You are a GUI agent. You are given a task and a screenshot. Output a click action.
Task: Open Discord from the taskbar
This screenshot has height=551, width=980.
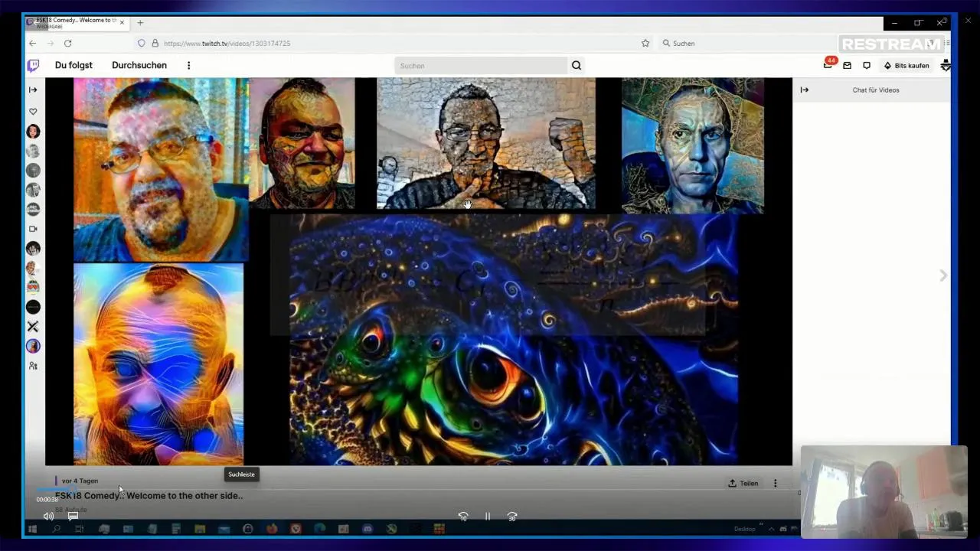367,529
